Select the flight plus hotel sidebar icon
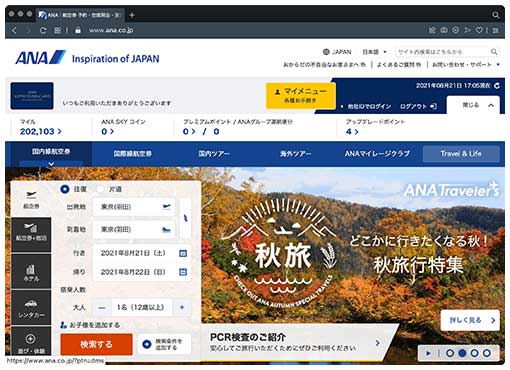 point(31,235)
